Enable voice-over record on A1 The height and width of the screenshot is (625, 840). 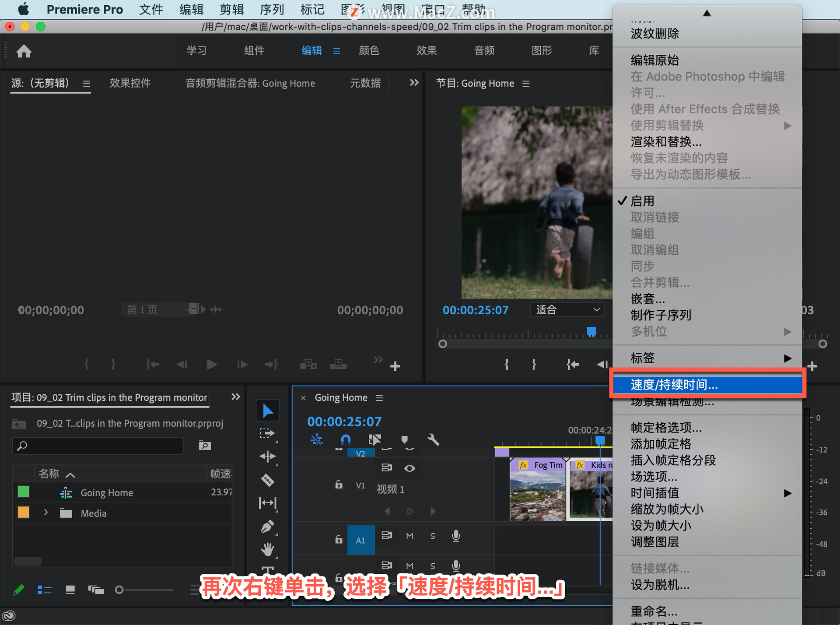coord(456,536)
